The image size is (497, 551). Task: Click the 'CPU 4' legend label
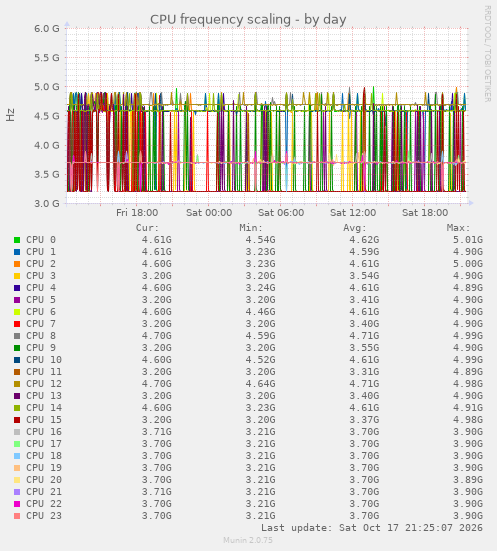pos(41,288)
